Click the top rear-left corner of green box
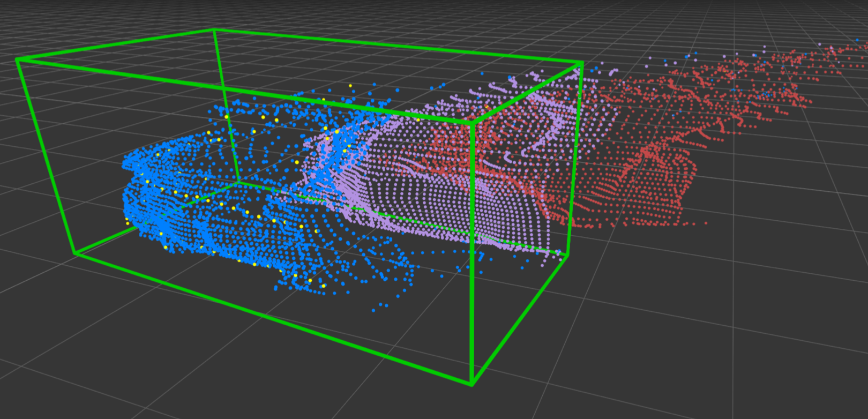868x419 pixels. [214, 29]
